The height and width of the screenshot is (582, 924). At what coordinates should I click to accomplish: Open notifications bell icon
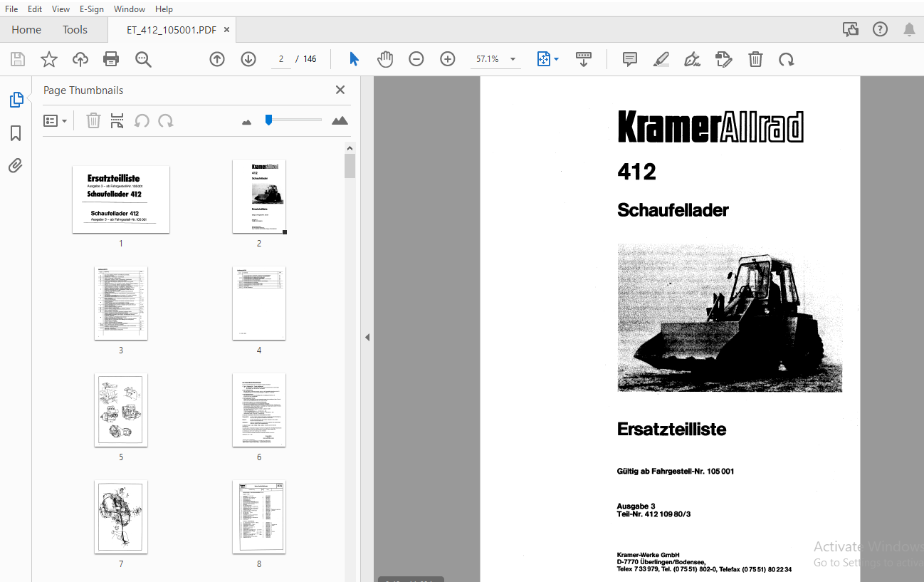(x=909, y=29)
